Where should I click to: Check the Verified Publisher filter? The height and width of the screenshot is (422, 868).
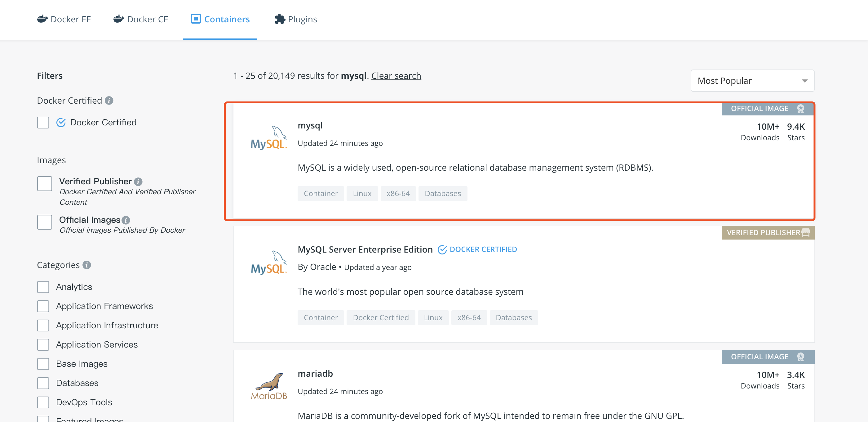point(44,184)
